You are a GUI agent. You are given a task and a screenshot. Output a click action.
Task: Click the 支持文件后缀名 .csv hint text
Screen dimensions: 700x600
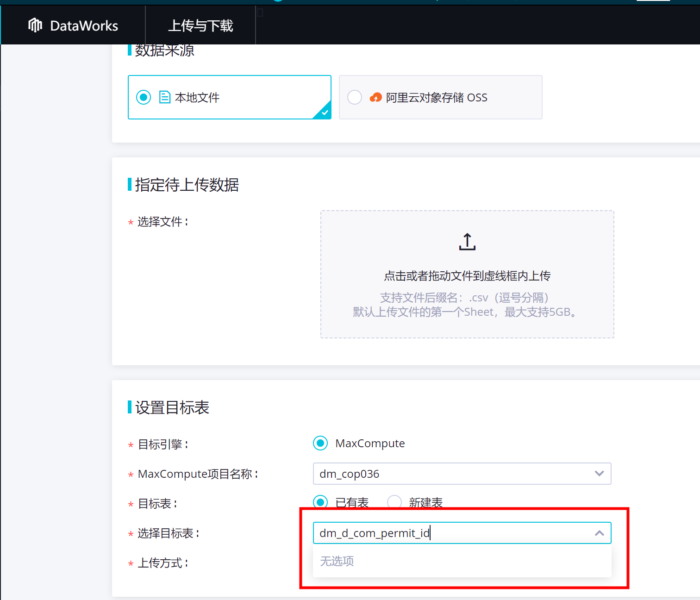[x=464, y=298]
